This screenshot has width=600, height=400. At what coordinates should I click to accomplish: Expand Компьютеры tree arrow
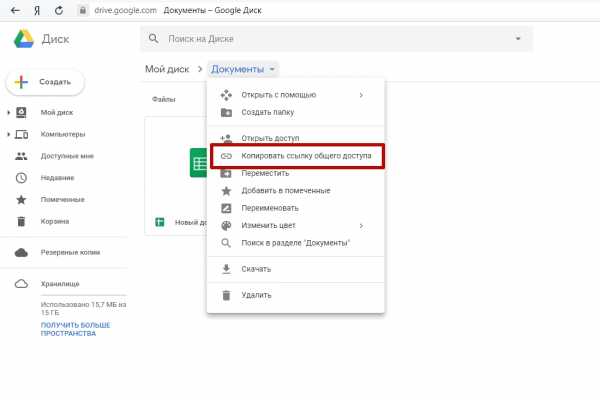pos(8,134)
